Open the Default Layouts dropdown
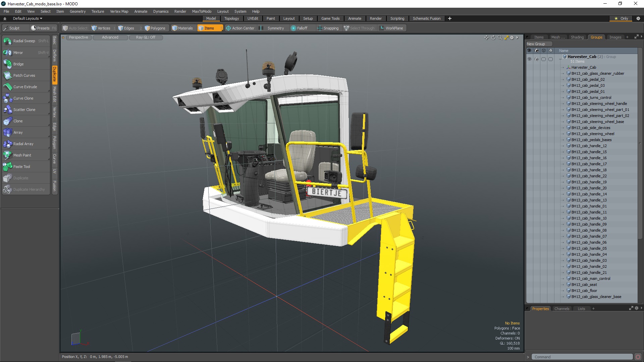Image resolution: width=644 pixels, height=362 pixels. click(x=28, y=18)
